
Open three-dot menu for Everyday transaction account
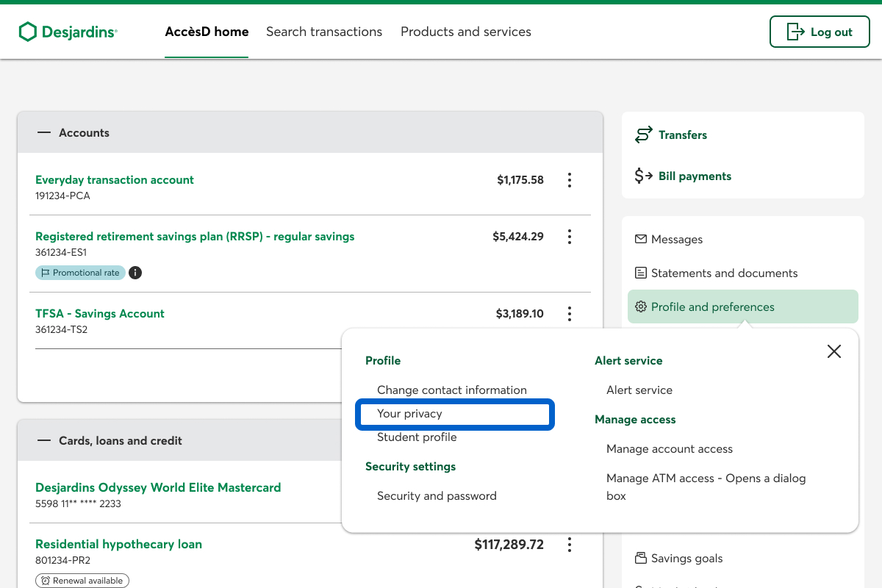pyautogui.click(x=570, y=180)
